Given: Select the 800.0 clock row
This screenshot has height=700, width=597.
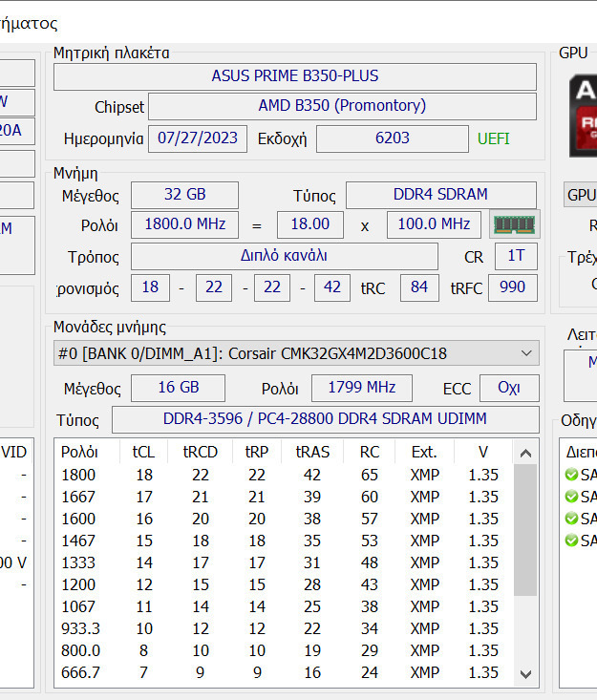Looking at the screenshot, I should click(284, 650).
